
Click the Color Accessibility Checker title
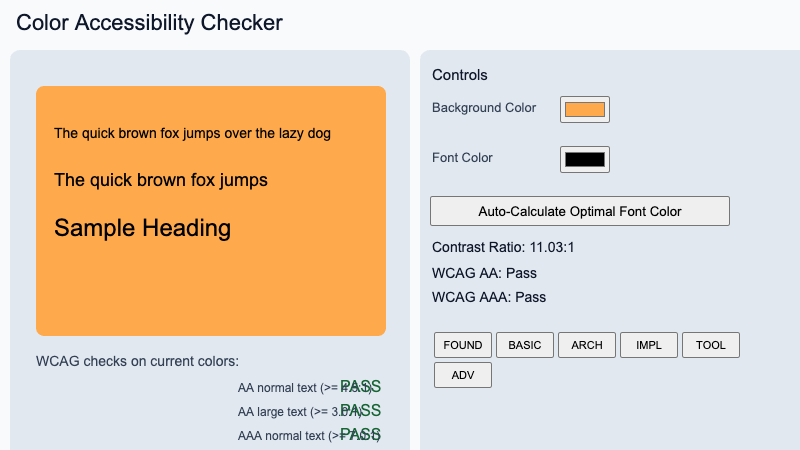[x=150, y=21]
